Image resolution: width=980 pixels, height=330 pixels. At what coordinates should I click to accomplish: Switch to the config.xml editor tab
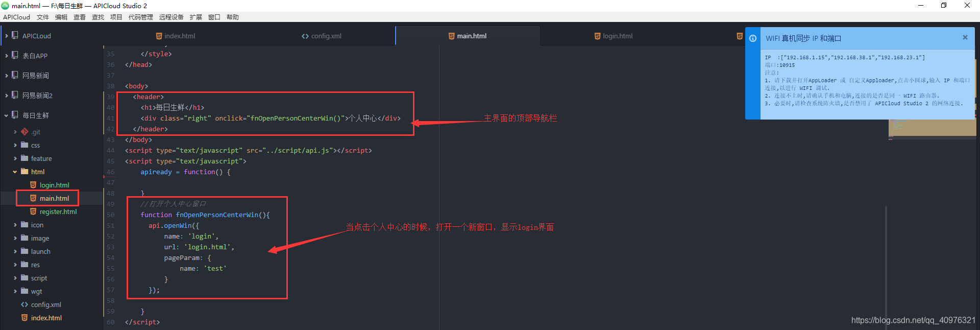pos(322,36)
